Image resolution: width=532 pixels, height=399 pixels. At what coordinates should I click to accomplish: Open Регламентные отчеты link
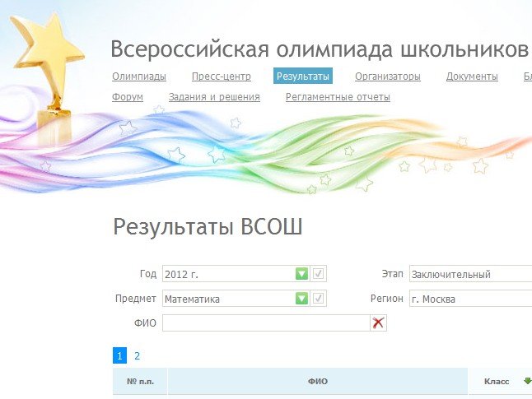338,97
